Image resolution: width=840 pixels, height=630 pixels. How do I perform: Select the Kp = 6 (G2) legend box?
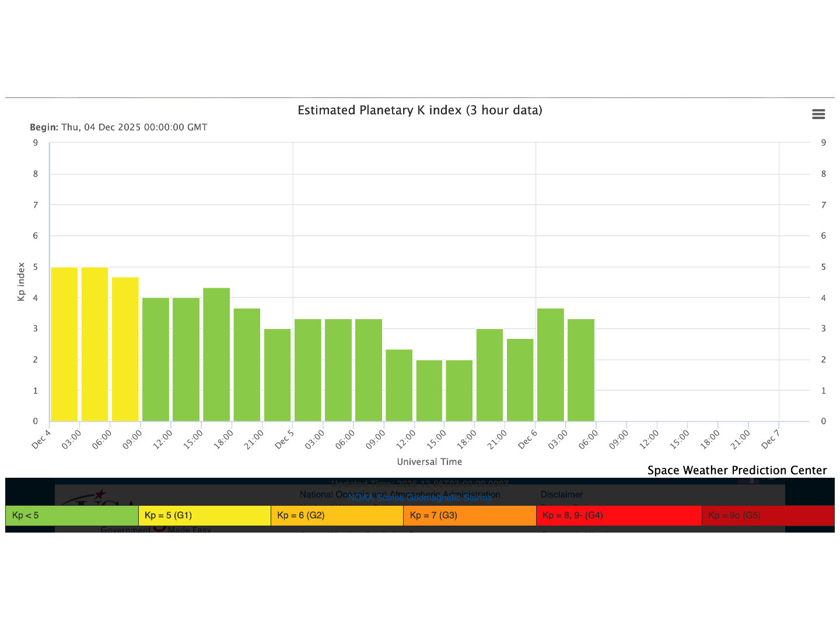click(337, 516)
